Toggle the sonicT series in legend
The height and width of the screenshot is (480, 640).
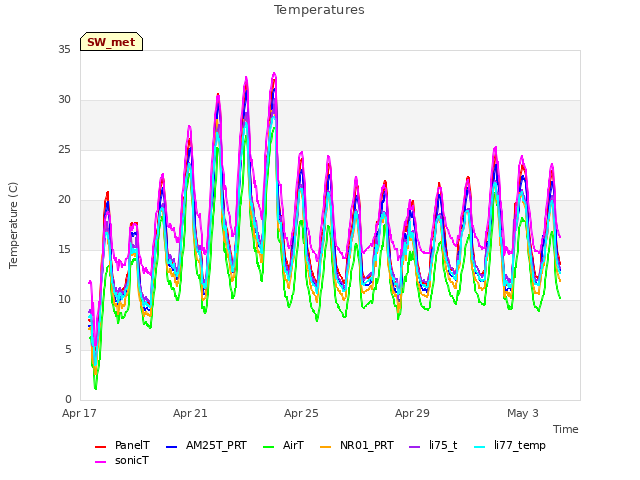tap(122, 460)
